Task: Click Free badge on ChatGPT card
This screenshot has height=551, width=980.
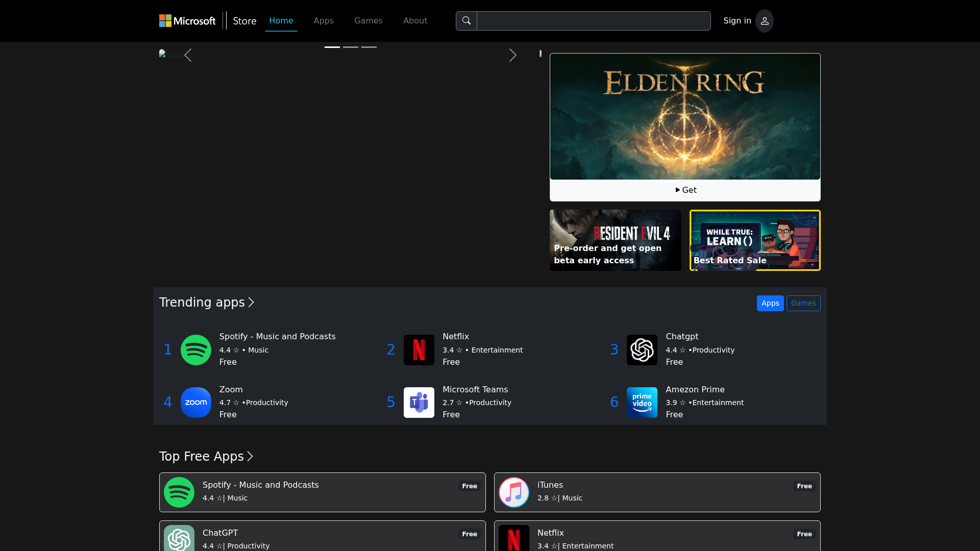Action: 470,534
